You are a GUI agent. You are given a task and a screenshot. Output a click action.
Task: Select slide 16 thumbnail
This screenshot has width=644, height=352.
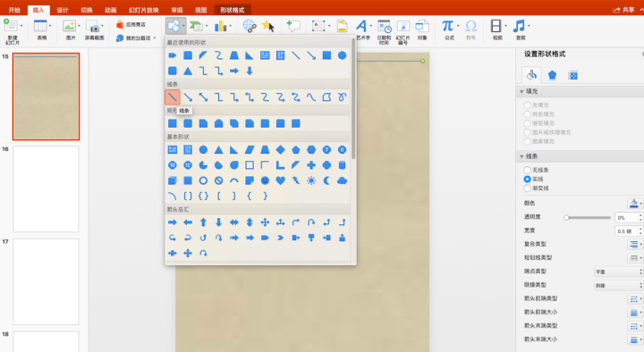(46, 189)
